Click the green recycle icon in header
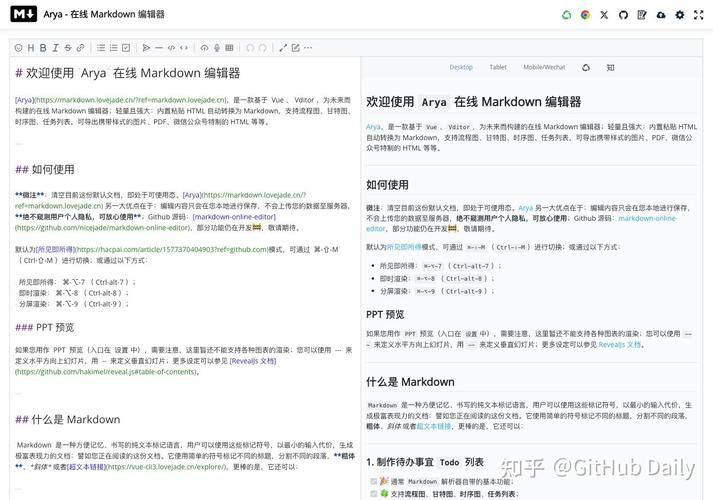The height and width of the screenshot is (500, 713). (567, 15)
